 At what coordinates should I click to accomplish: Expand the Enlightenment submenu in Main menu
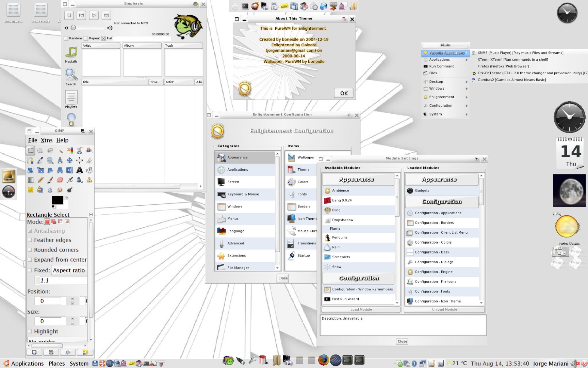(x=446, y=97)
